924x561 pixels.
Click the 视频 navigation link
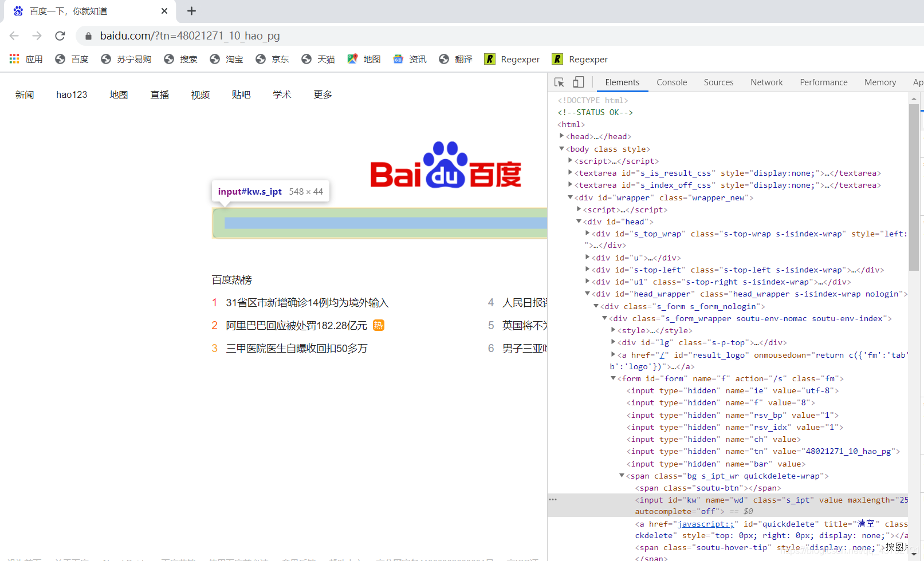[200, 94]
